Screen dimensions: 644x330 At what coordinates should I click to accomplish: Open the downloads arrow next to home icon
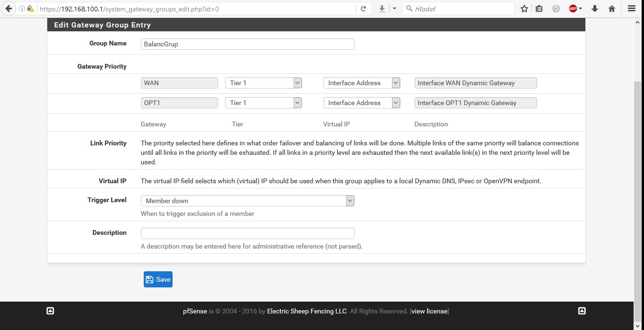click(595, 9)
